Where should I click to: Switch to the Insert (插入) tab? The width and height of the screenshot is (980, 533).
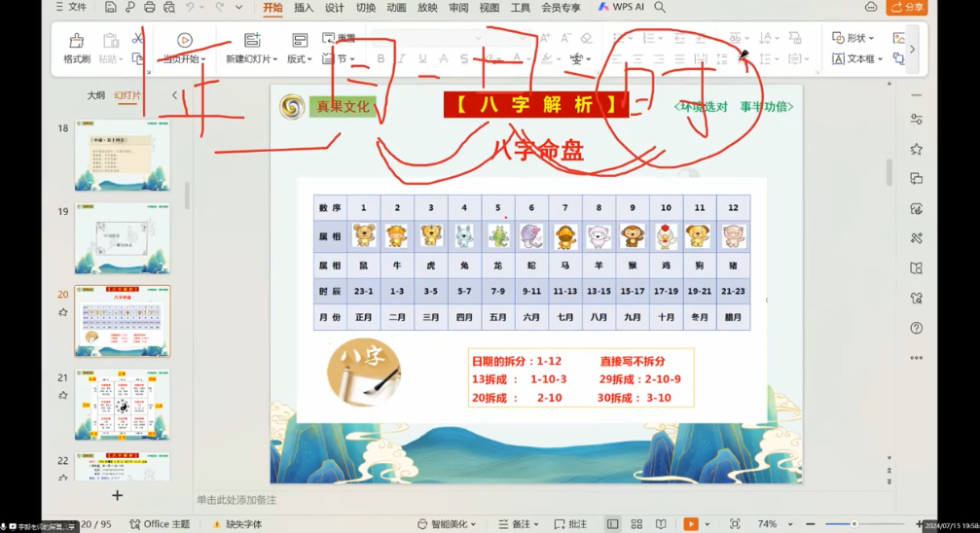(304, 8)
